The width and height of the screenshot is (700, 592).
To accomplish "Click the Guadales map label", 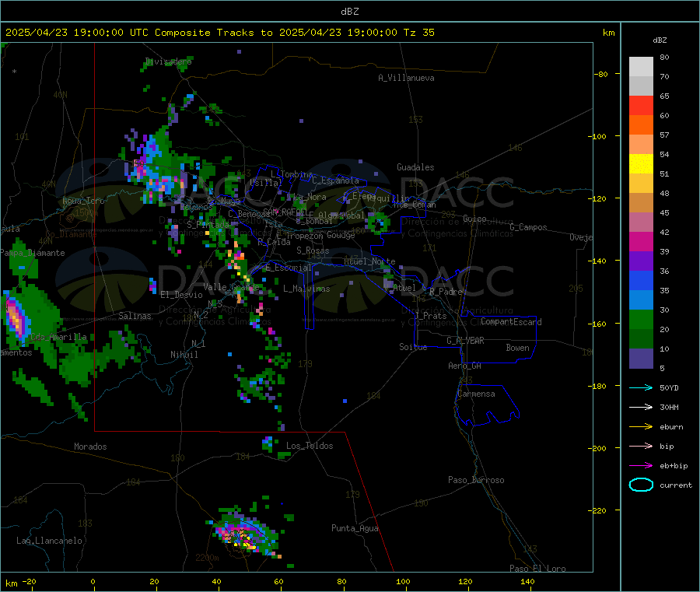I will (415, 167).
